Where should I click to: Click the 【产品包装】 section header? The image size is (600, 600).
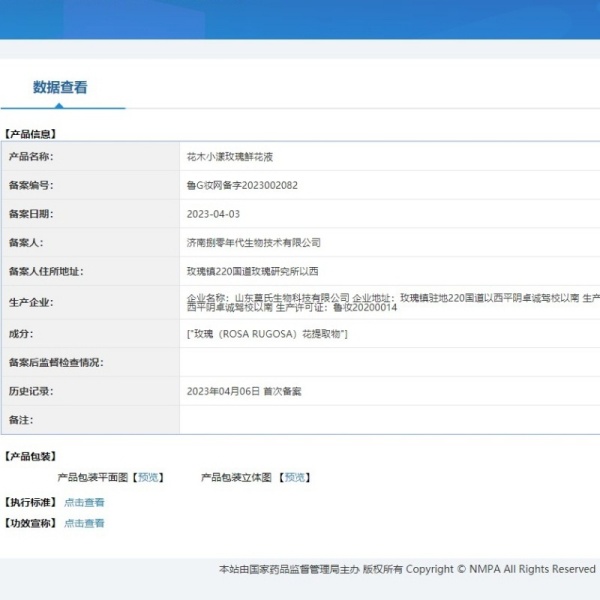pos(30,456)
